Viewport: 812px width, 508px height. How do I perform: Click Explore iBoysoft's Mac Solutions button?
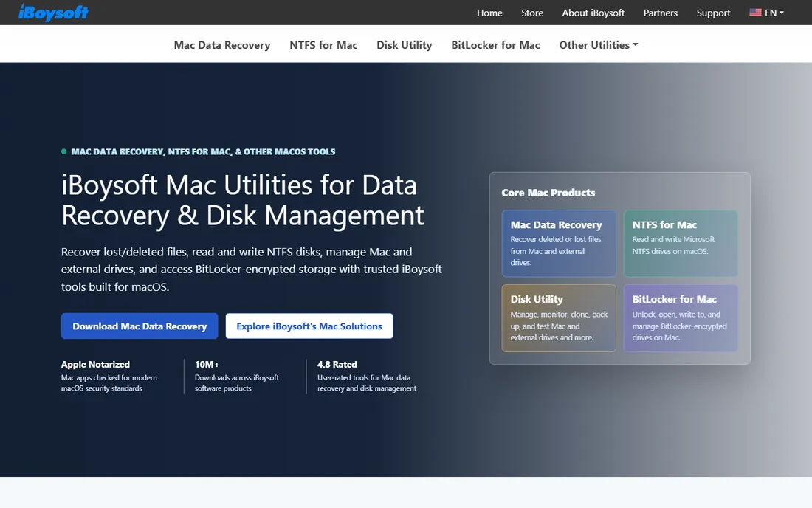click(309, 326)
